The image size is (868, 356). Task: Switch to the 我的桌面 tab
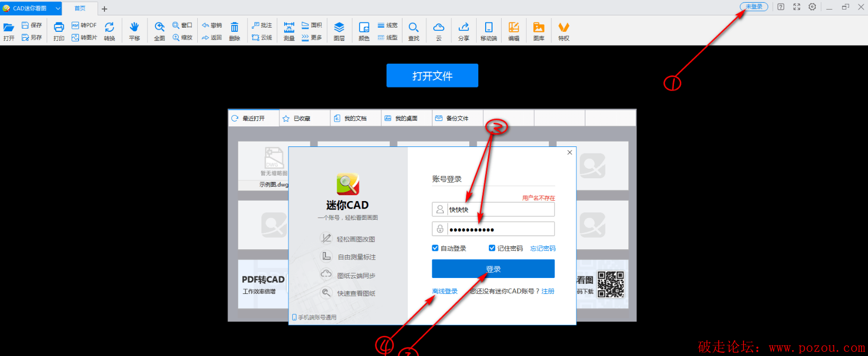(x=406, y=118)
